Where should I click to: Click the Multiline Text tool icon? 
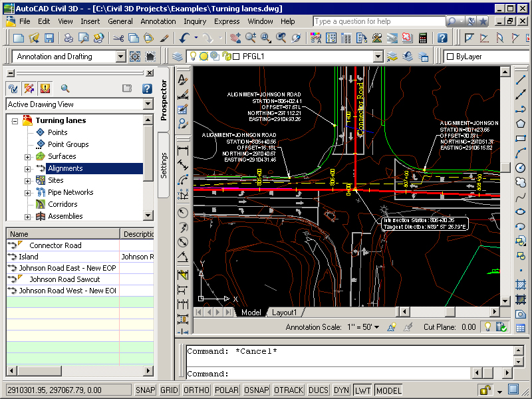[183, 80]
